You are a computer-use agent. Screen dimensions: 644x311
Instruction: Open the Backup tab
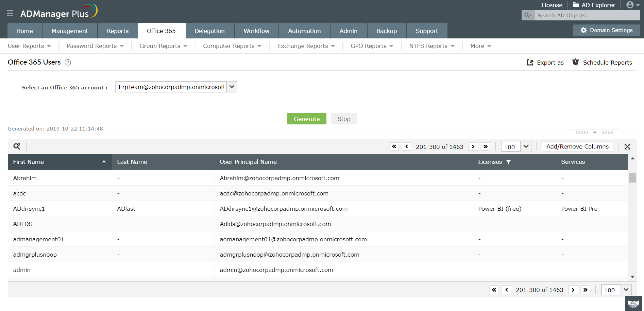(x=387, y=31)
